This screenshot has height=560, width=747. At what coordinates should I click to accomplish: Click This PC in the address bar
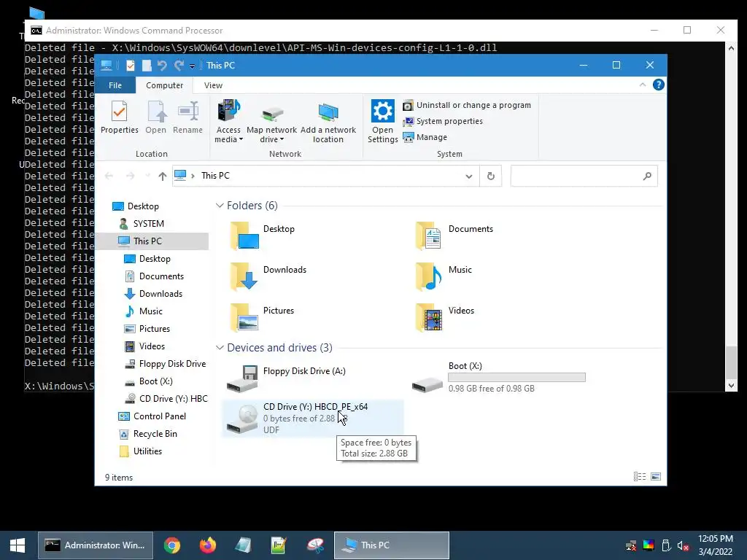pyautogui.click(x=215, y=176)
